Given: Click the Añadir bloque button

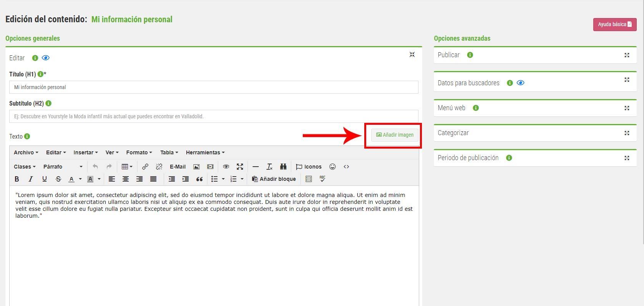Looking at the screenshot, I should 274,179.
